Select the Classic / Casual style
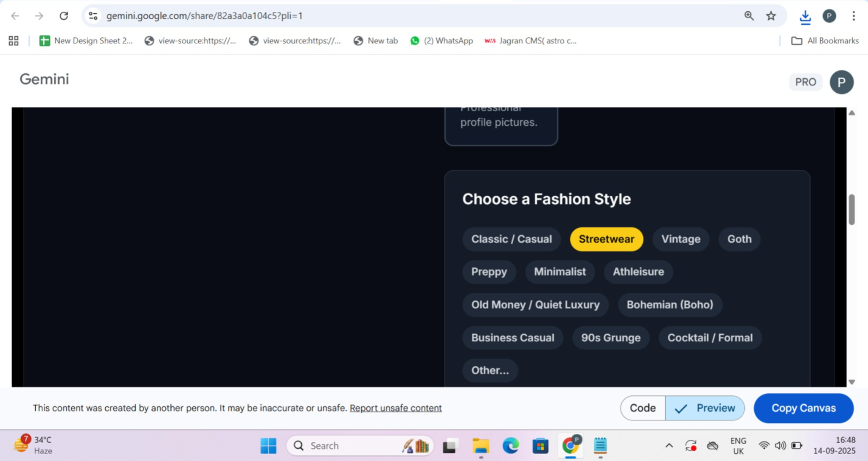The height and width of the screenshot is (461, 868). (x=512, y=239)
